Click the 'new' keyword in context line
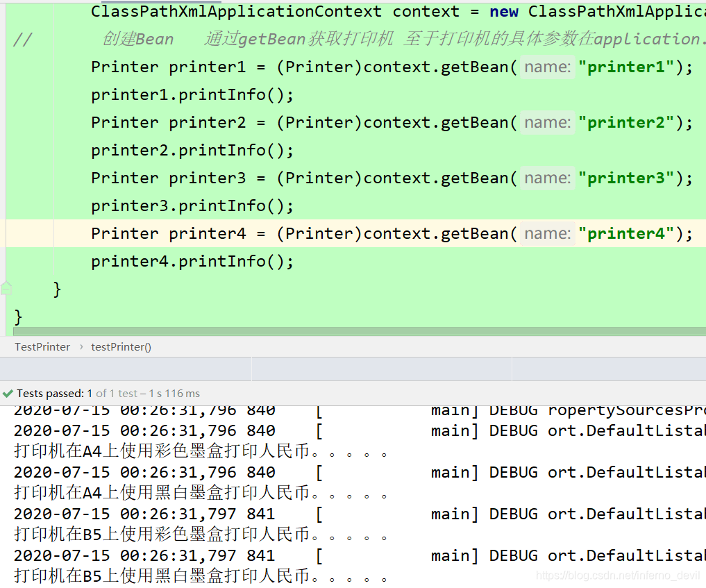The height and width of the screenshot is (588, 706). [504, 12]
